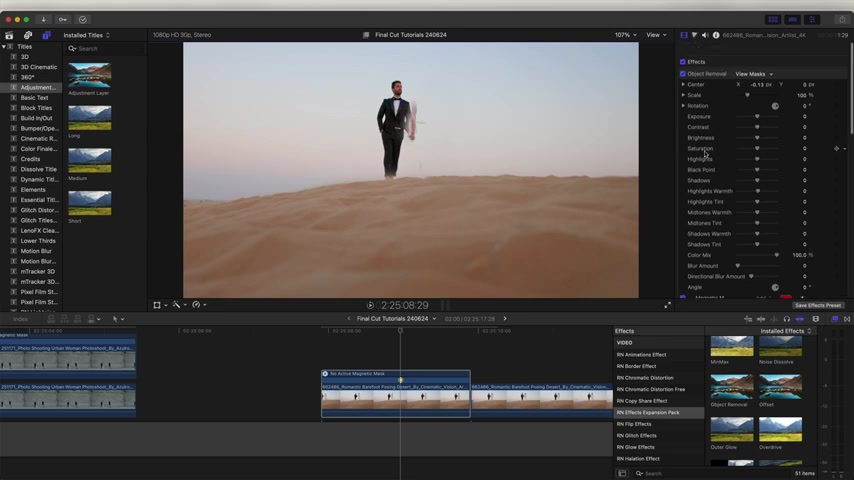
Task: Select RN Halation Effect category
Action: pos(638,459)
